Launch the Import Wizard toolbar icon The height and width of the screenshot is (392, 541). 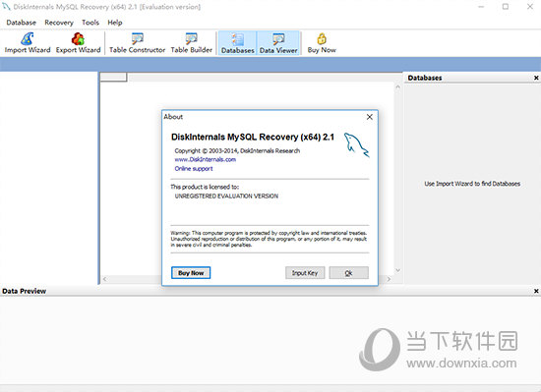tap(28, 43)
